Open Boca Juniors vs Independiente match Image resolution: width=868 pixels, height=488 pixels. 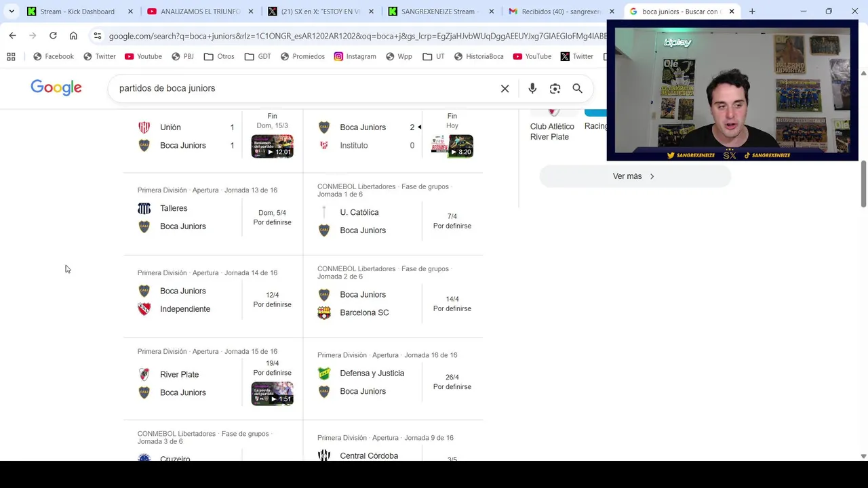point(213,296)
